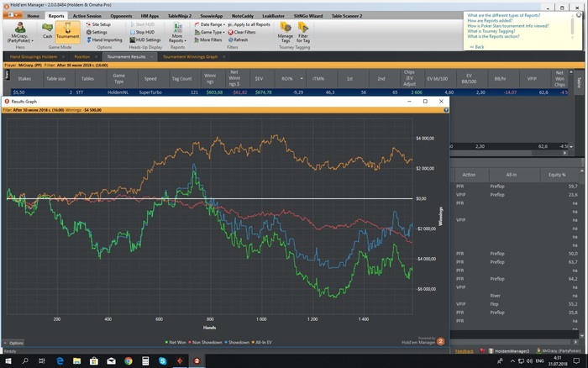Screen dimensions: 588x368
Task: Open the HM Apps tab
Action: pos(150,16)
